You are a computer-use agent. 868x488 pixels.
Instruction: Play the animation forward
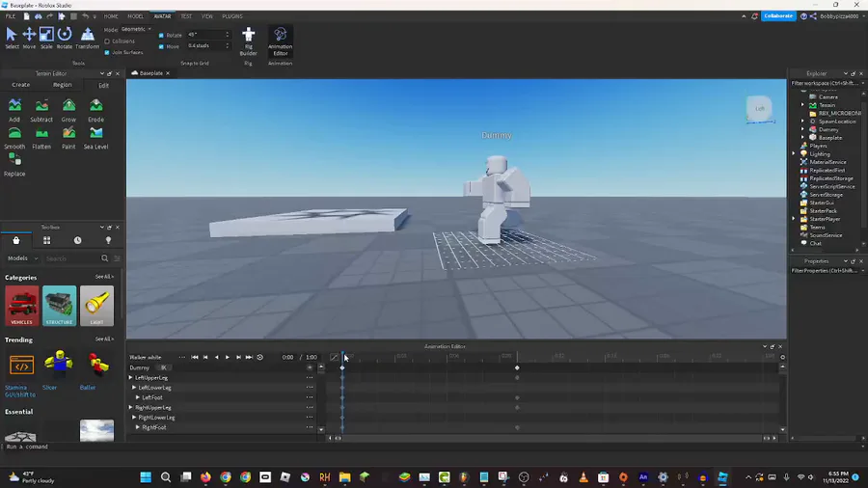[x=227, y=358]
